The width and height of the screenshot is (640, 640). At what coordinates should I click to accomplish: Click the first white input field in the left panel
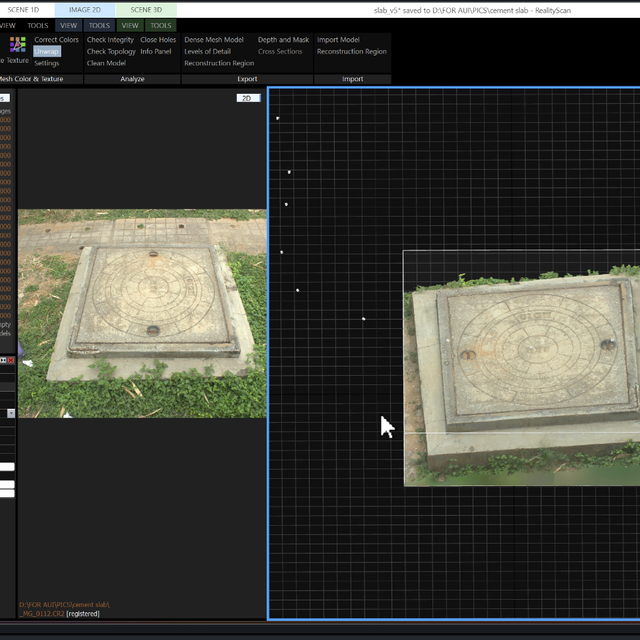pyautogui.click(x=7, y=467)
